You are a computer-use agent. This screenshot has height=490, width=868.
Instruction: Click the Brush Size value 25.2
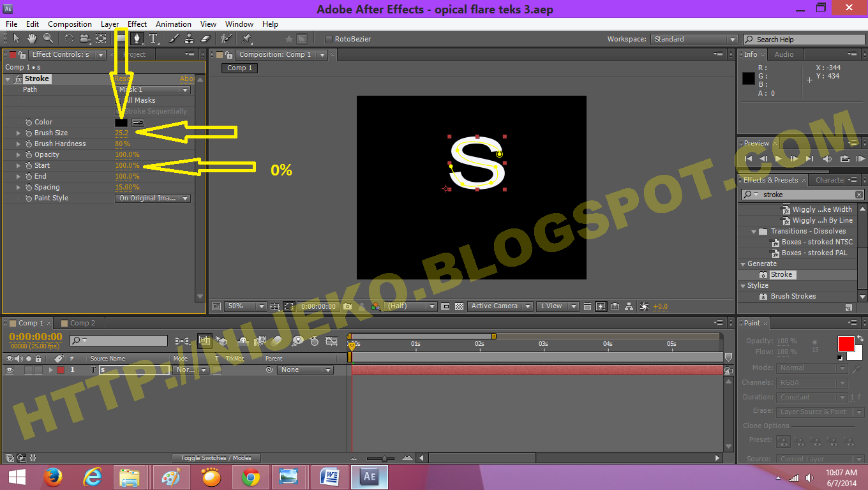tap(122, 133)
